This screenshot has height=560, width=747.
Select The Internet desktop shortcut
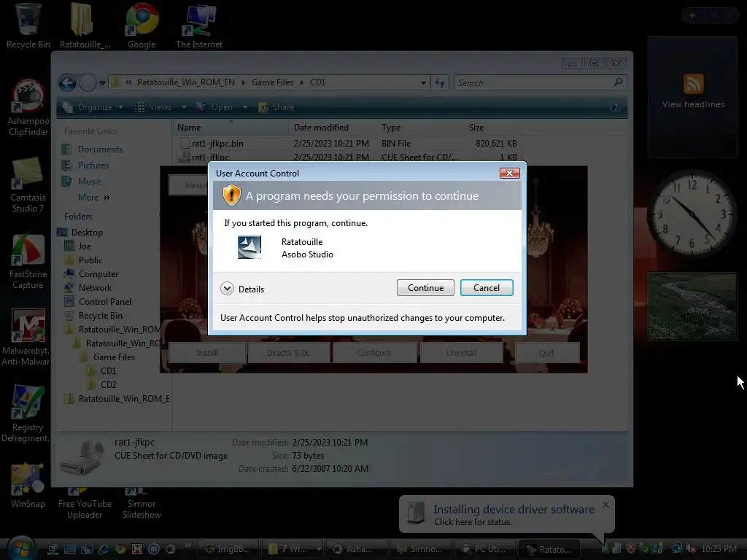(198, 26)
